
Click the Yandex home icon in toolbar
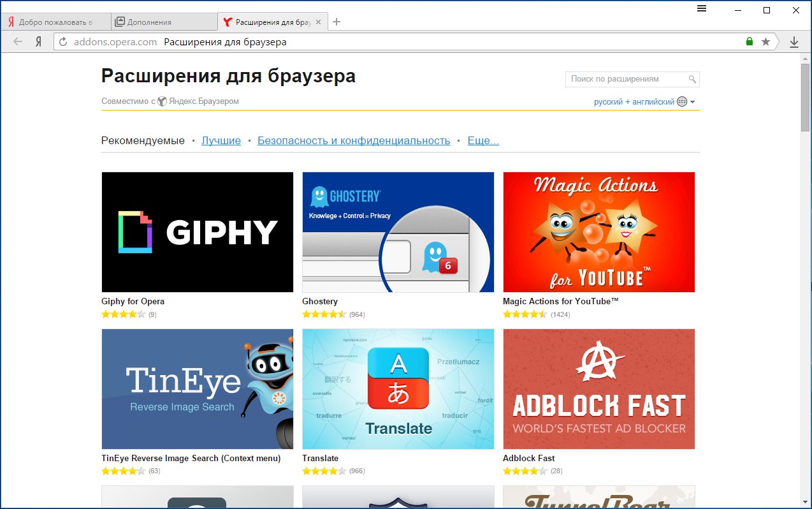coord(38,42)
